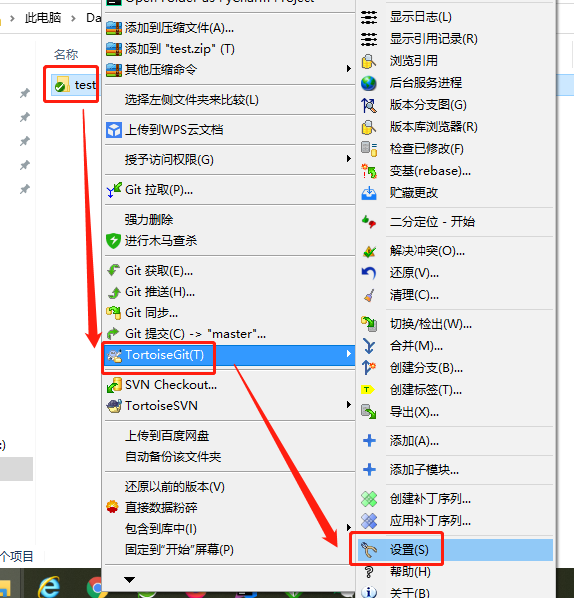Click the create tag icon (创建标签)
Image resolution: width=574 pixels, height=598 pixels.
point(368,389)
